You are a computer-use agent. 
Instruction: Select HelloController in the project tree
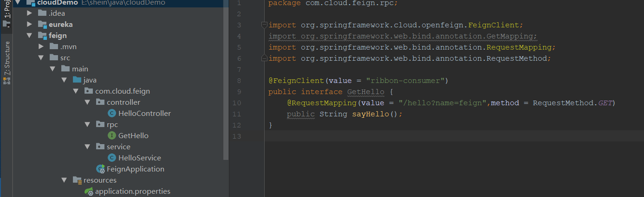click(144, 113)
